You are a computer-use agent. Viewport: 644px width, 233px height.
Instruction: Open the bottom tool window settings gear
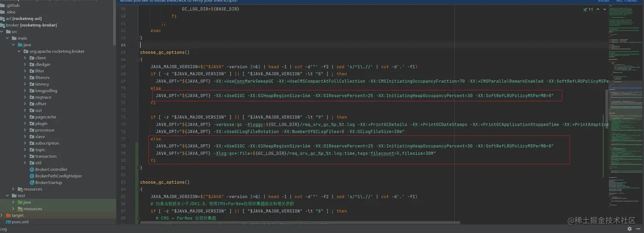[630, 229]
